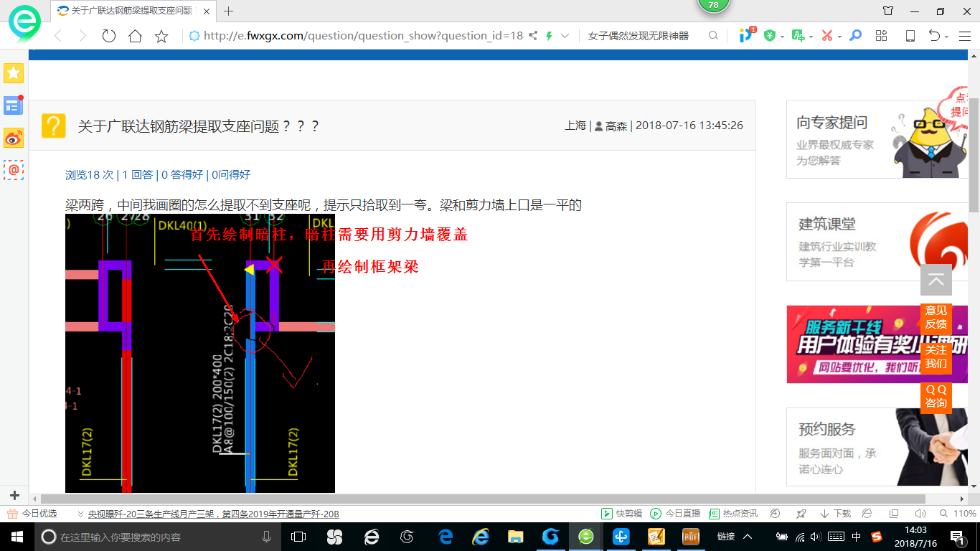Click the 浏览18 次 stats text
This screenshot has height=551, width=980.
pos(90,174)
